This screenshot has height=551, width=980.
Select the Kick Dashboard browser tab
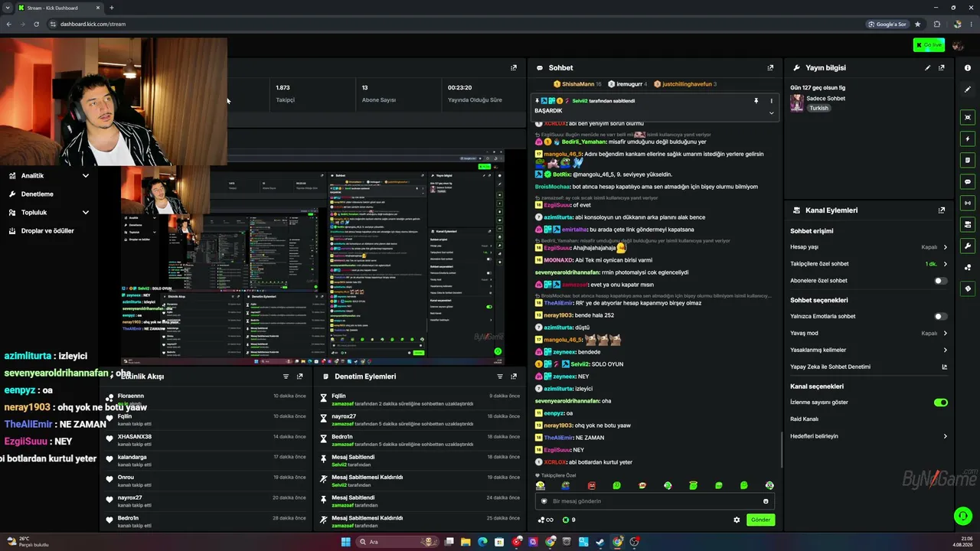[x=58, y=8]
